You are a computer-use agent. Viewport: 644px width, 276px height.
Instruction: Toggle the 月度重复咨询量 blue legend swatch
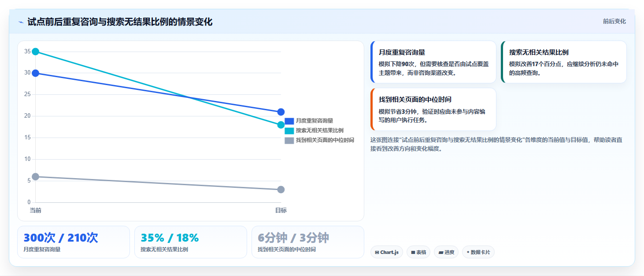[289, 121]
